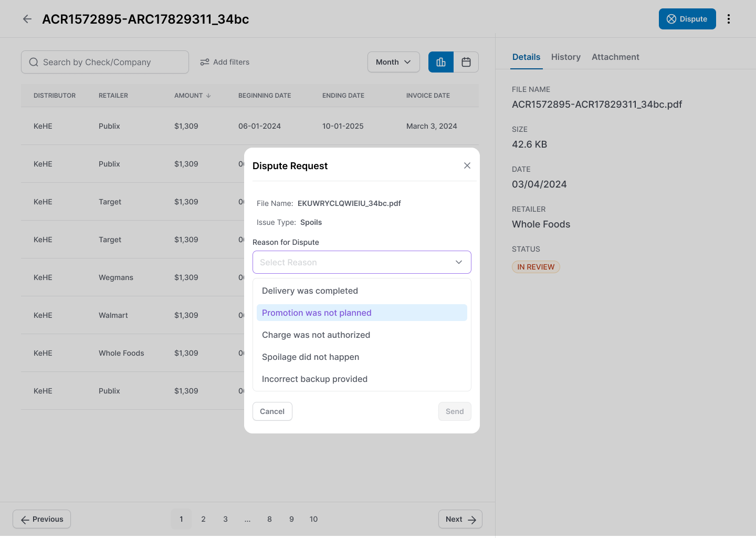The width and height of the screenshot is (756, 538).
Task: Click the Retailer column header
Action: click(x=113, y=96)
